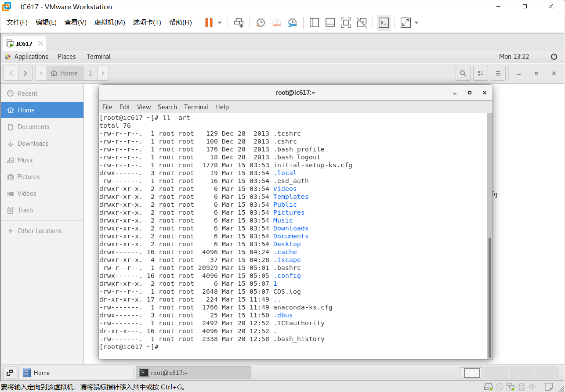Open the 虚拟机(M) menu in VMware
Viewport: 565px width, 392px height.
[x=110, y=22]
